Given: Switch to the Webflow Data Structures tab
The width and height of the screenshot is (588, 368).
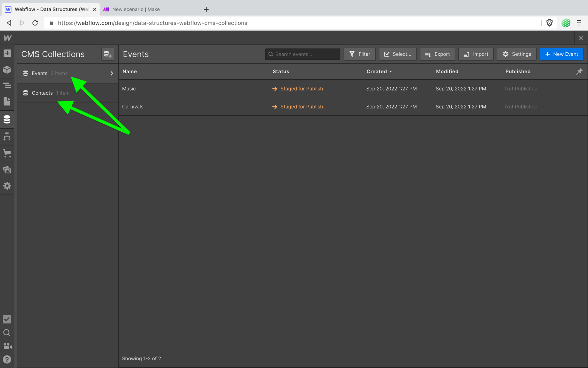Looking at the screenshot, I should 49,9.
